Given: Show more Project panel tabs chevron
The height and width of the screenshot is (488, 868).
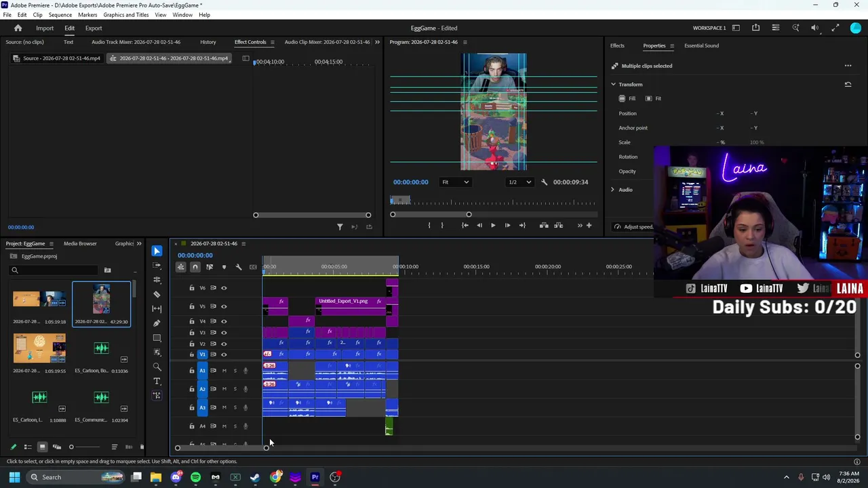Looking at the screenshot, I should [x=139, y=243].
